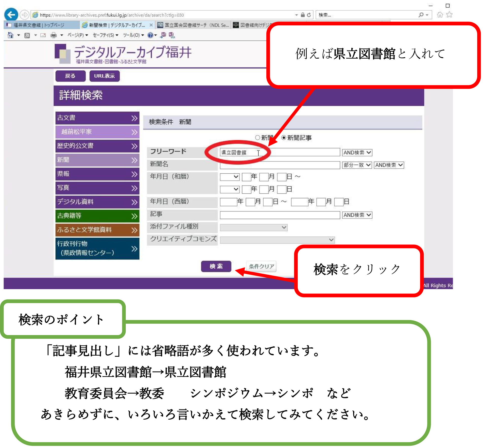The height and width of the screenshot is (448, 483).
Task: Click the フリーワード text field
Action: point(280,152)
